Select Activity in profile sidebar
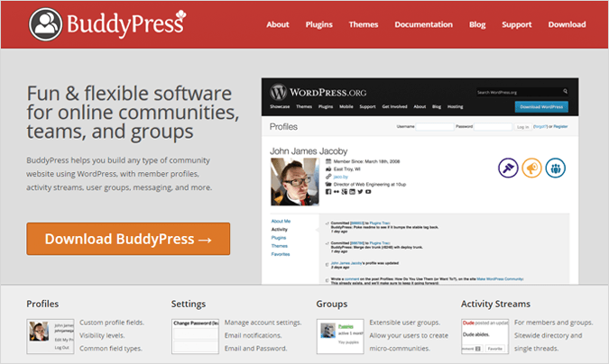The height and width of the screenshot is (364, 609). point(280,230)
